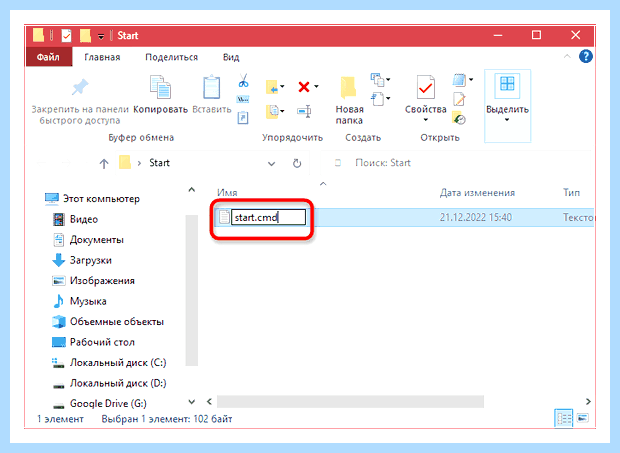Refresh the Start folder view
620x453 pixels.
pyautogui.click(x=297, y=163)
